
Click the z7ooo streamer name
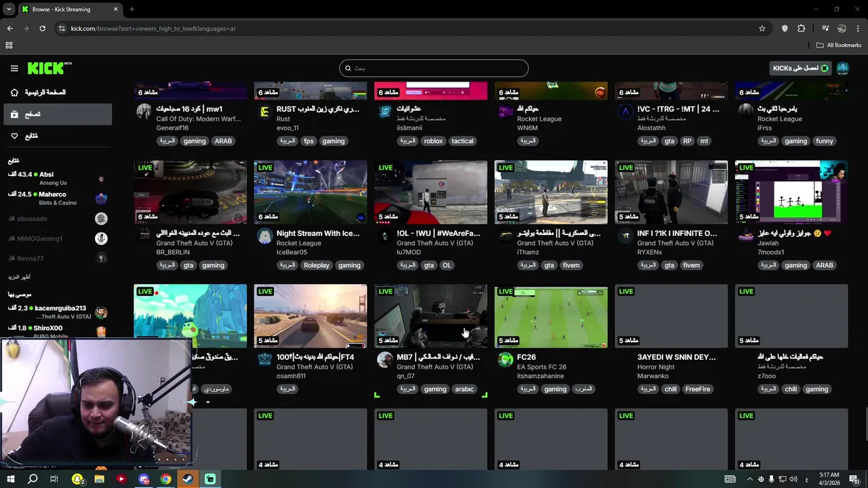tap(766, 375)
